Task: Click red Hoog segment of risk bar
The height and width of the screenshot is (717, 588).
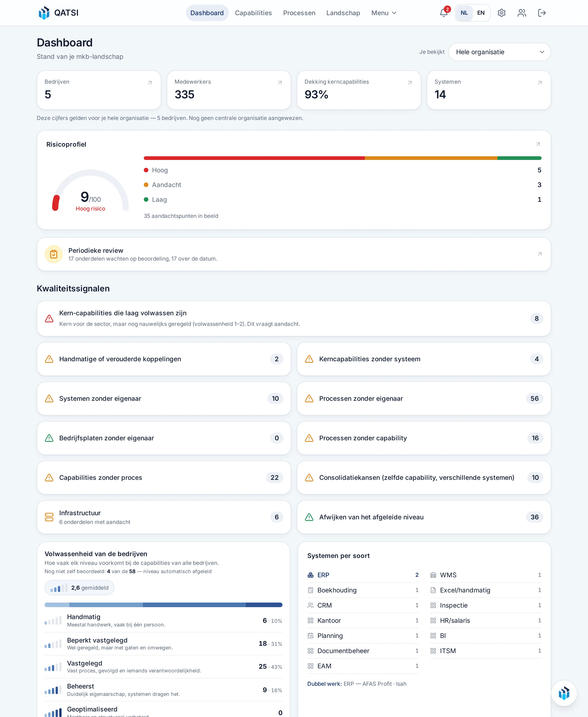Action: [254, 158]
